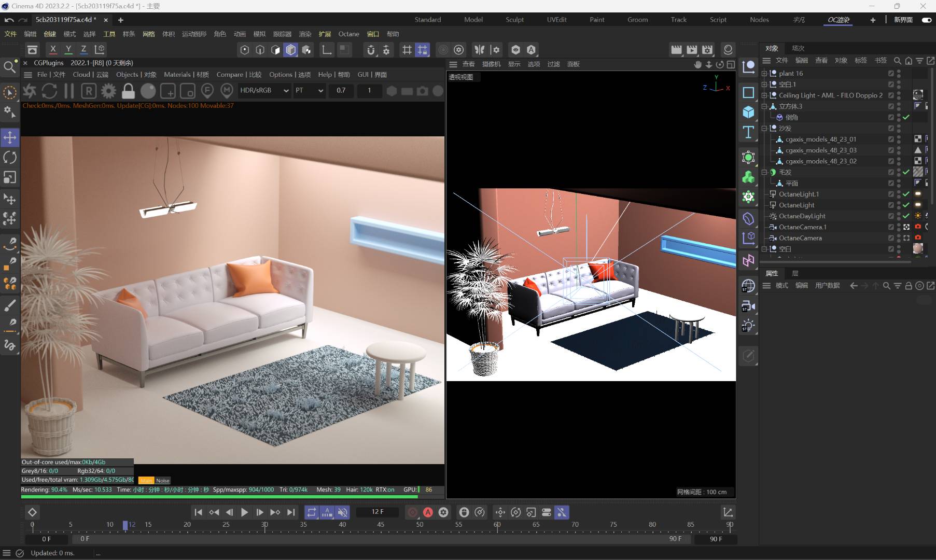Image resolution: width=936 pixels, height=560 pixels.
Task: Open the timeline dope sheet icon
Action: (x=728, y=512)
